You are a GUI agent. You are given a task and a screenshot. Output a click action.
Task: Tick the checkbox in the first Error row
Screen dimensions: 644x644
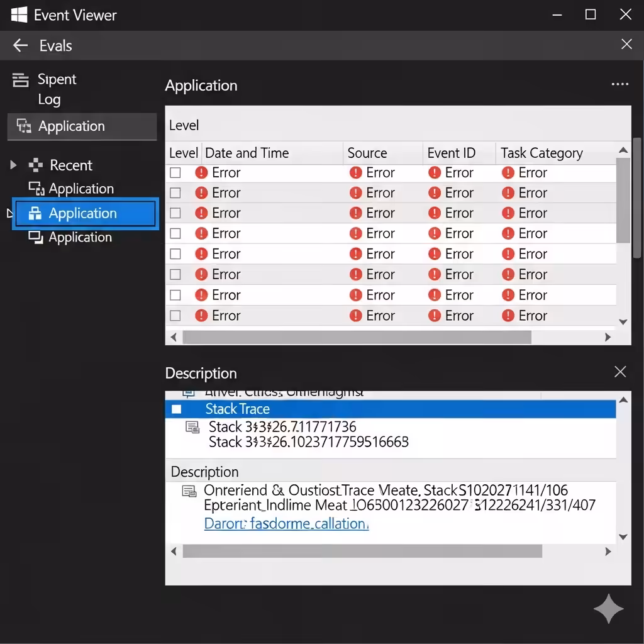[175, 172]
